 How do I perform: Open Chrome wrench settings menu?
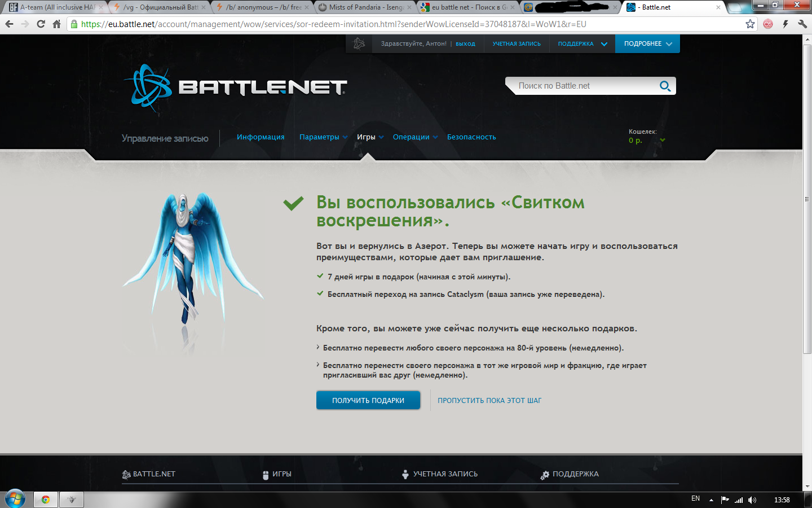[x=802, y=24]
